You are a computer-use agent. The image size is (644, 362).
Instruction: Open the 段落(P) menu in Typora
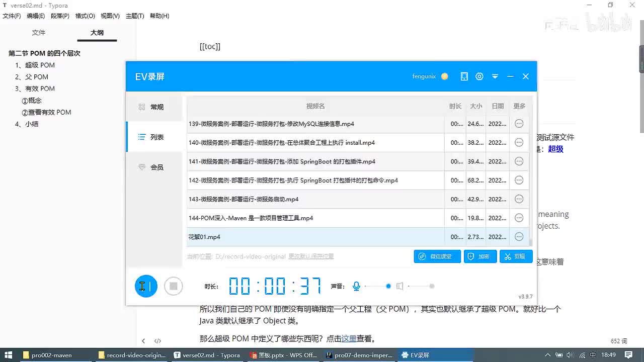click(x=60, y=16)
